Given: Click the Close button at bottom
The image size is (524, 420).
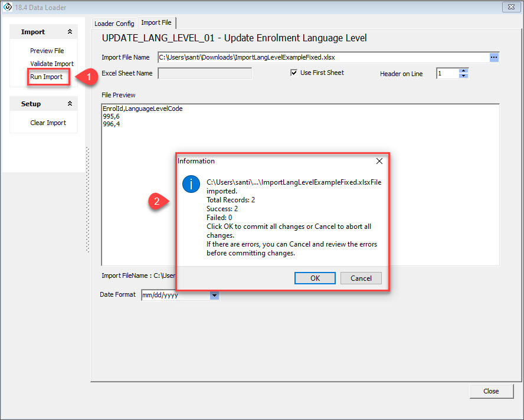Looking at the screenshot, I should coord(491,391).
